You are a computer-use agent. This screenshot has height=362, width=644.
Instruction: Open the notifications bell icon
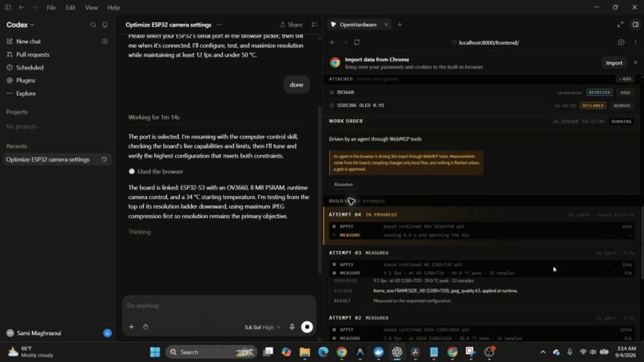105,25
